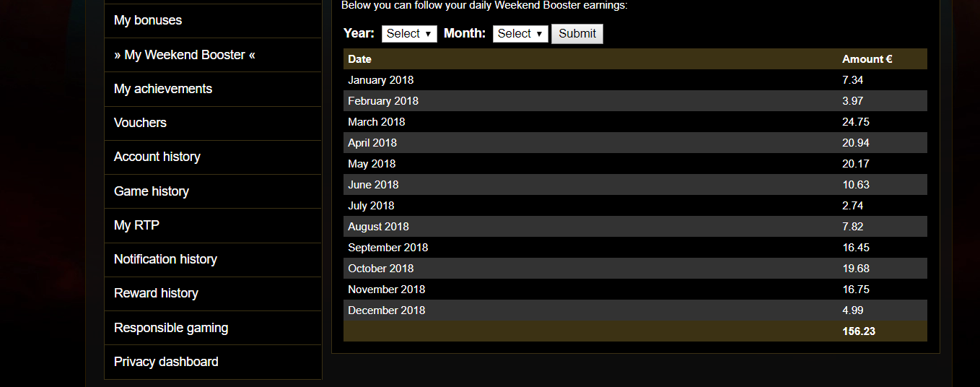980x387 pixels.
Task: View Account history
Action: [213, 157]
